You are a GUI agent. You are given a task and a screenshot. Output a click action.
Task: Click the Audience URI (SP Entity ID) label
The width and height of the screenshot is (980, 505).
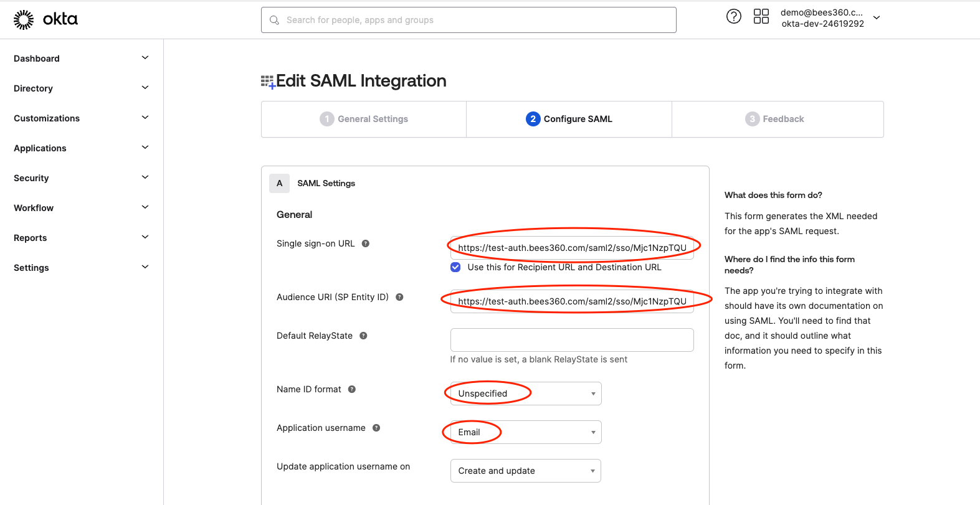pos(333,297)
